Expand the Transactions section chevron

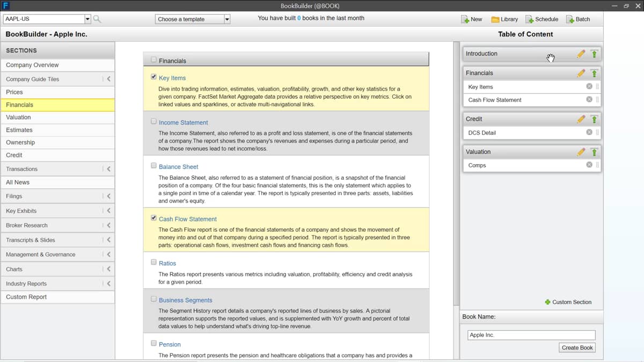(109, 169)
